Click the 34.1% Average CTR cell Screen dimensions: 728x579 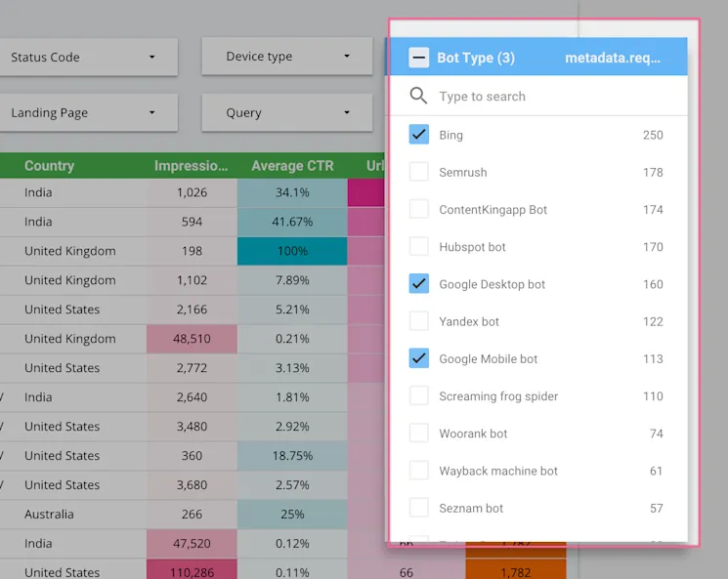click(292, 192)
